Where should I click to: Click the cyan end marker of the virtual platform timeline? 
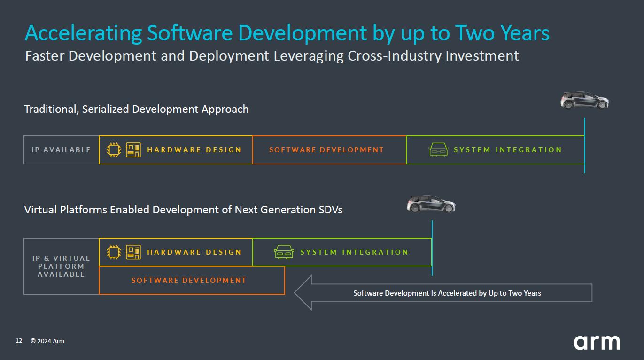point(432,248)
